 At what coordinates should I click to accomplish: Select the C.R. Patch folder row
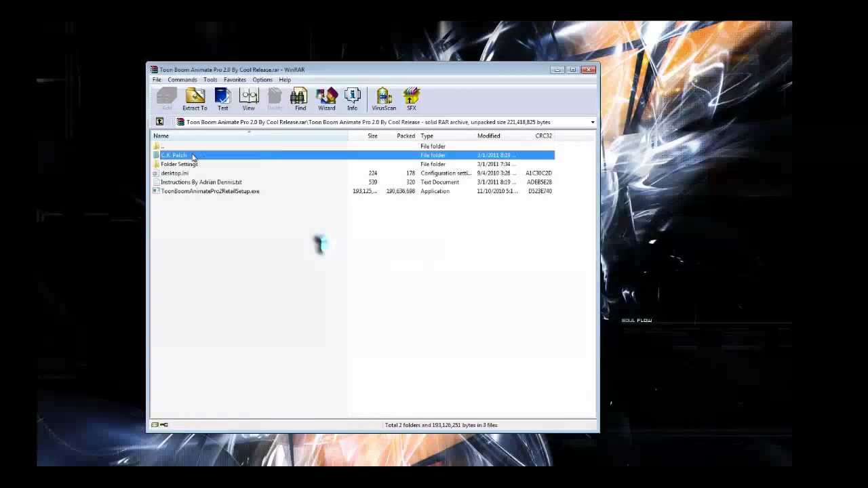353,155
